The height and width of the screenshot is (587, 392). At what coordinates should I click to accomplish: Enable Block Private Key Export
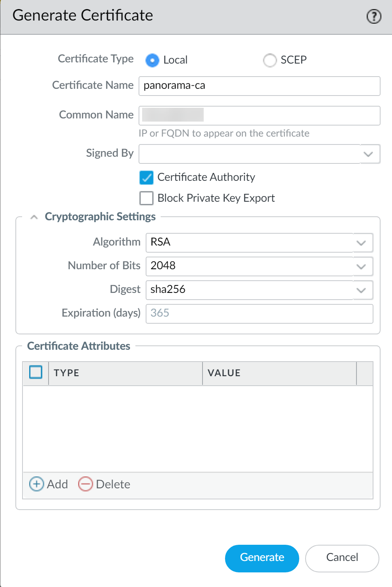pyautogui.click(x=146, y=198)
